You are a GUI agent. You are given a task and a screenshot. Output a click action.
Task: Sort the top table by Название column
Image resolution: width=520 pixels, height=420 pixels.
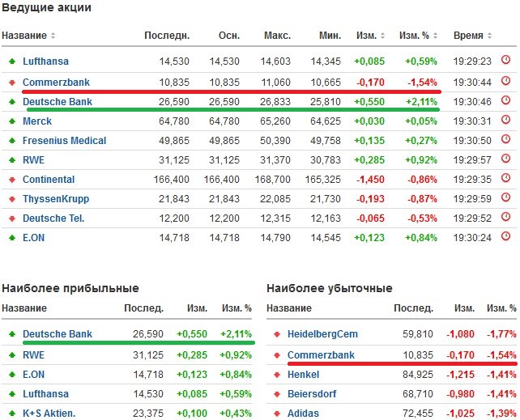pyautogui.click(x=28, y=36)
